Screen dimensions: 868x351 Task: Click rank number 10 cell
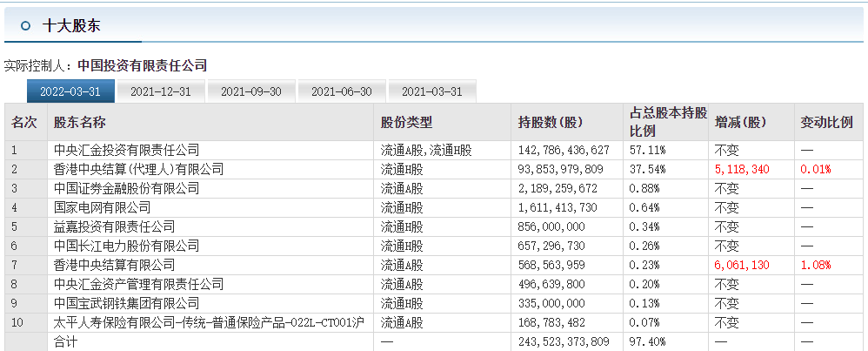(17, 323)
